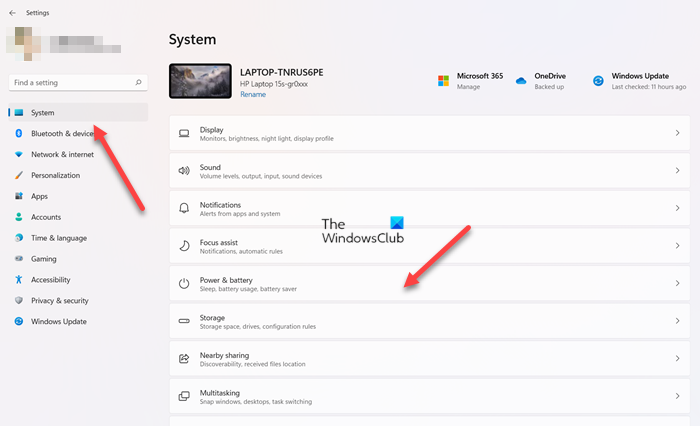
Task: Click the search magnifier icon
Action: (138, 83)
